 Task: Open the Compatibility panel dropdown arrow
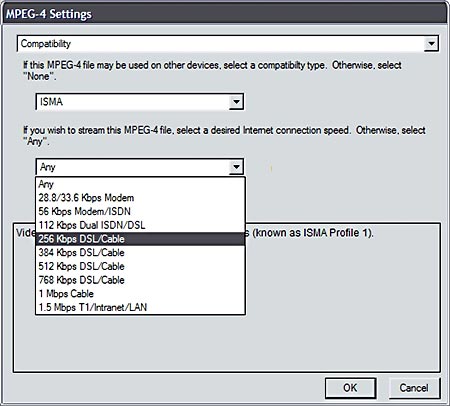coord(431,44)
